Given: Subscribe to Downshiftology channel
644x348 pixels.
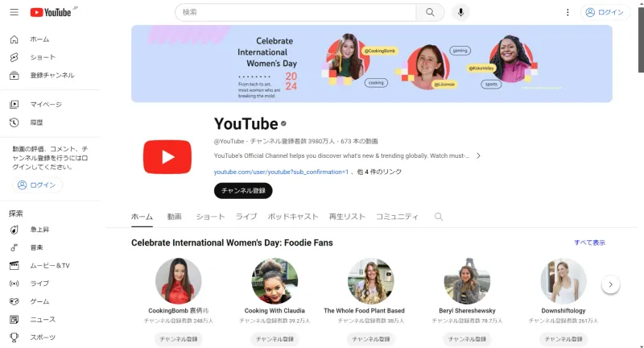Looking at the screenshot, I should pyautogui.click(x=563, y=339).
